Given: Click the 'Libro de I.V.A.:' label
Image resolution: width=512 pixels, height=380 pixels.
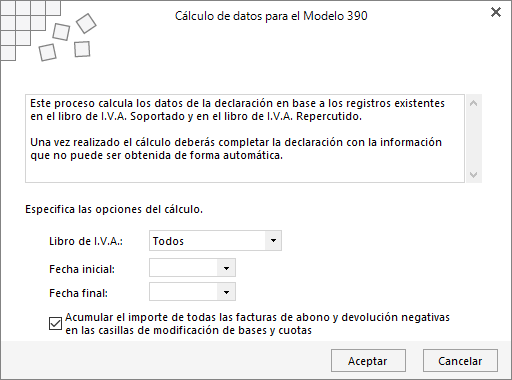Looking at the screenshot, I should [x=86, y=241].
